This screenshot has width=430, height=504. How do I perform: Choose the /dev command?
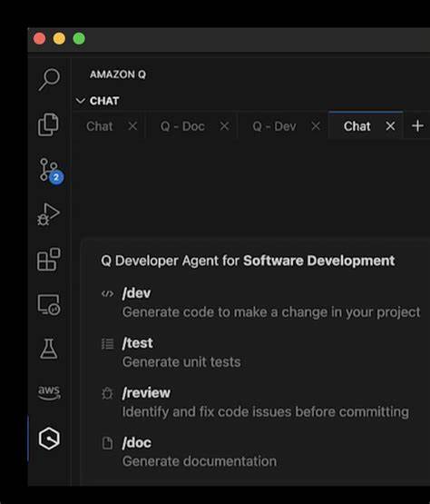136,293
